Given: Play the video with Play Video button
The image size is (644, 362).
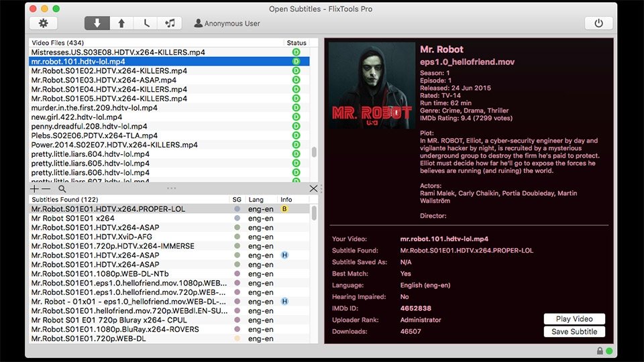Looking at the screenshot, I should [574, 319].
